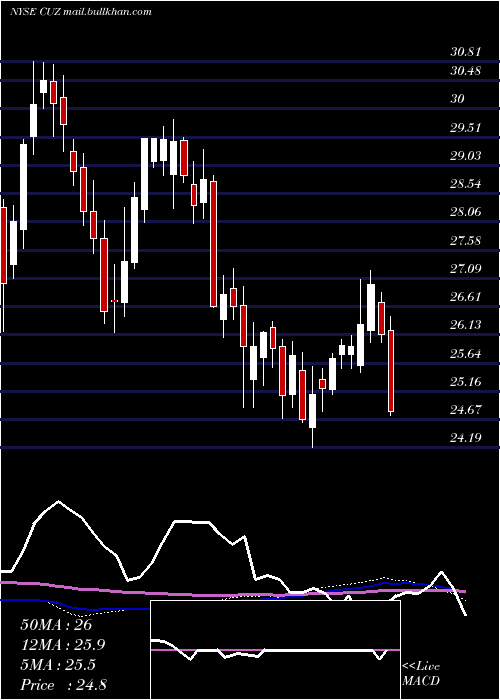Select the 30.81 price level label
This screenshot has width=500, height=700.
point(466,52)
